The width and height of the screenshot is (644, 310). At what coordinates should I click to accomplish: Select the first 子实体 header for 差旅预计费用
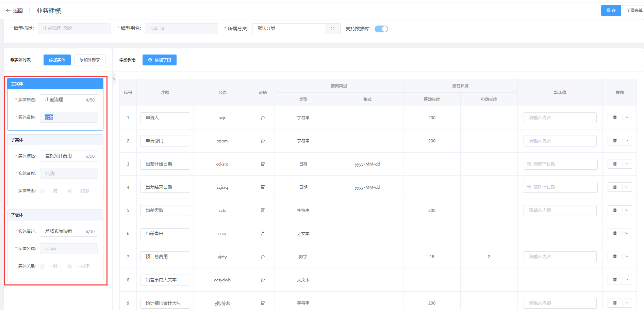point(55,140)
